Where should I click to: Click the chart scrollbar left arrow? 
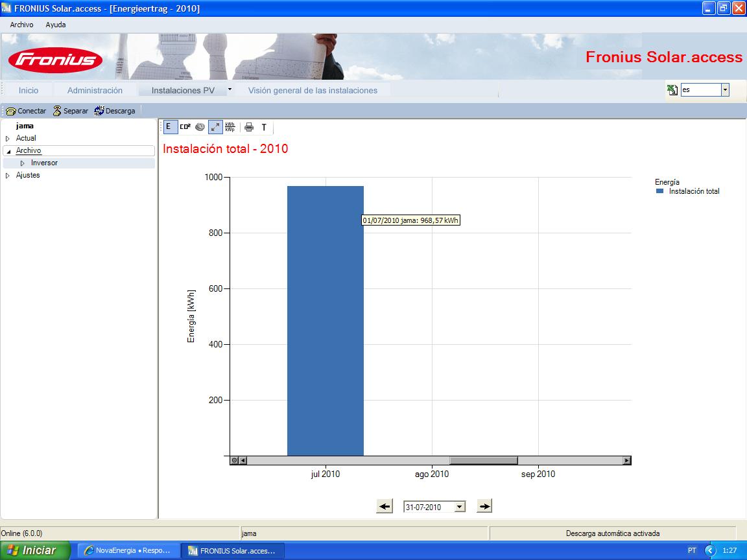pos(243,460)
